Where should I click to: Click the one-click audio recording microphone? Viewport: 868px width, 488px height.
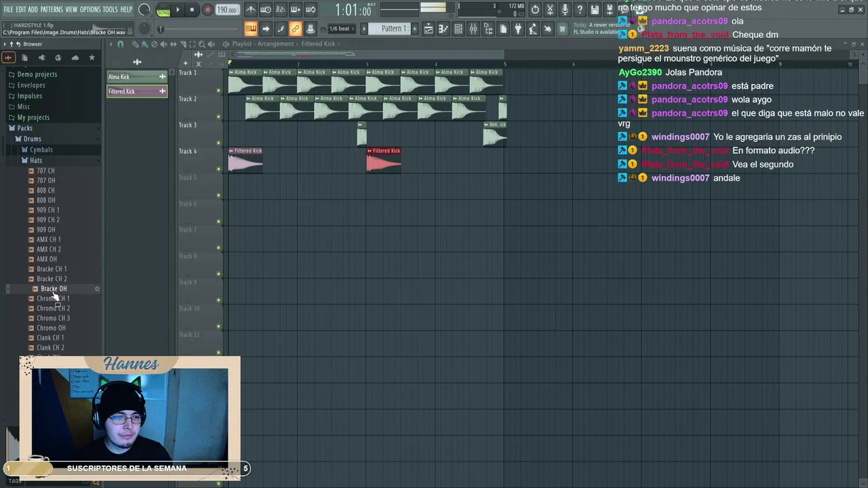(x=565, y=9)
